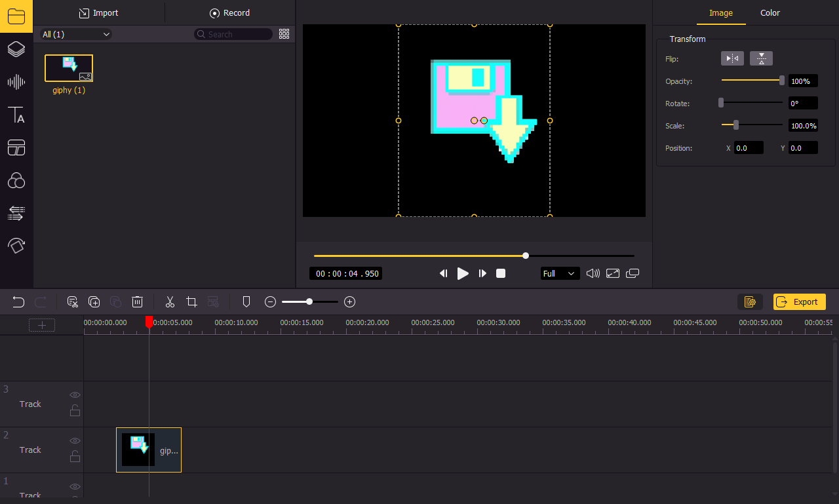Click the Flip vertical icon
Image resolution: width=839 pixels, height=504 pixels.
[761, 59]
